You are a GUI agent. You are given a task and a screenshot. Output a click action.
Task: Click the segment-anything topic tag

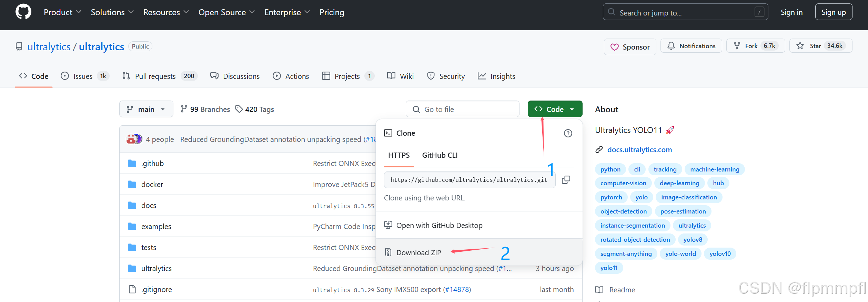pyautogui.click(x=626, y=253)
